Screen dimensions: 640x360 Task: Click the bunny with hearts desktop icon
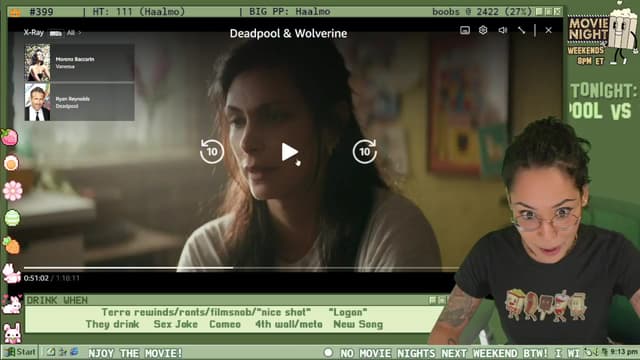[11, 304]
